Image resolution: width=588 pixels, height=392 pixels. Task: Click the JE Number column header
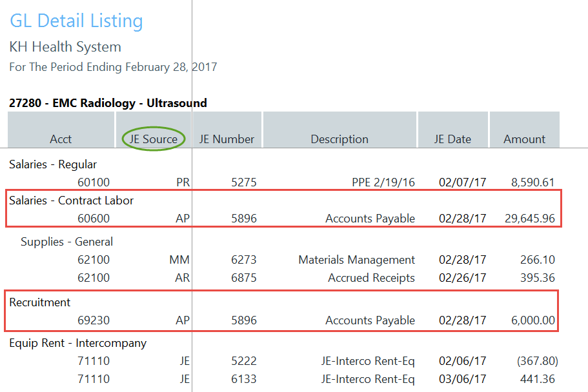click(227, 139)
